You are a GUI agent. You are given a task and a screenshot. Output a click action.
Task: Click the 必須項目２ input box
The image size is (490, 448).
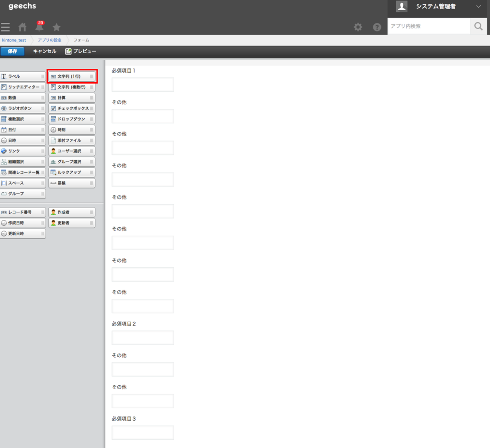click(143, 338)
